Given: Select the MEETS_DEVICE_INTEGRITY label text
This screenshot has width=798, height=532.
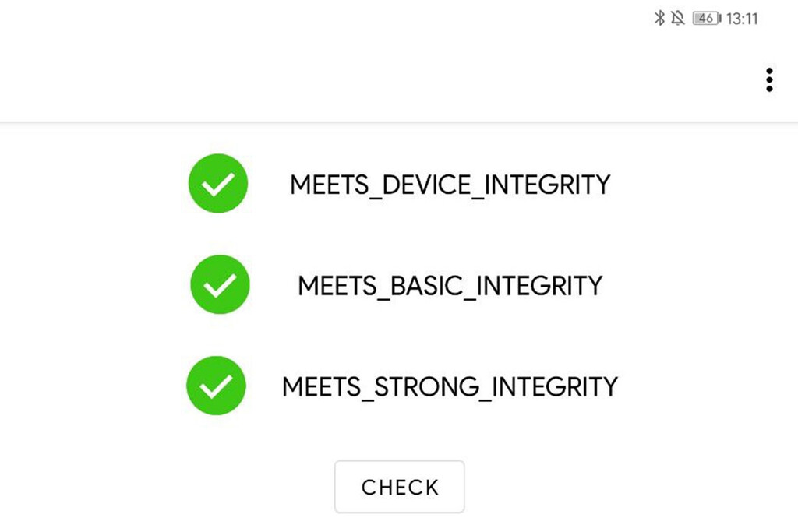Looking at the screenshot, I should pos(450,185).
